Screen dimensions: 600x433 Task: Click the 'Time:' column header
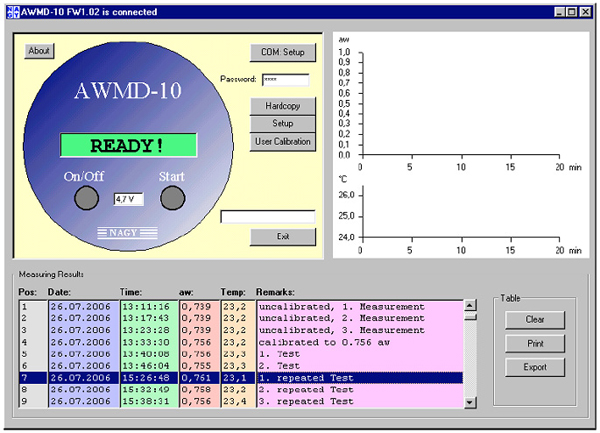tap(131, 292)
